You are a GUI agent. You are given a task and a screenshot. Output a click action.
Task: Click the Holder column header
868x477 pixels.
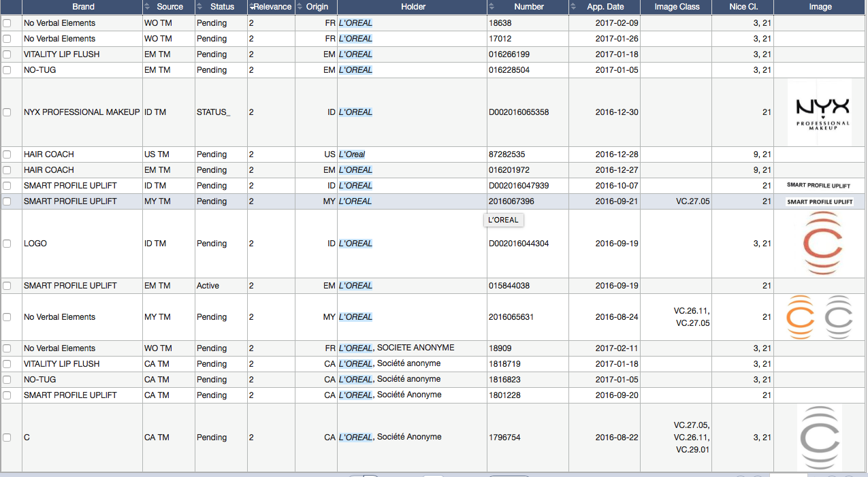(x=413, y=7)
